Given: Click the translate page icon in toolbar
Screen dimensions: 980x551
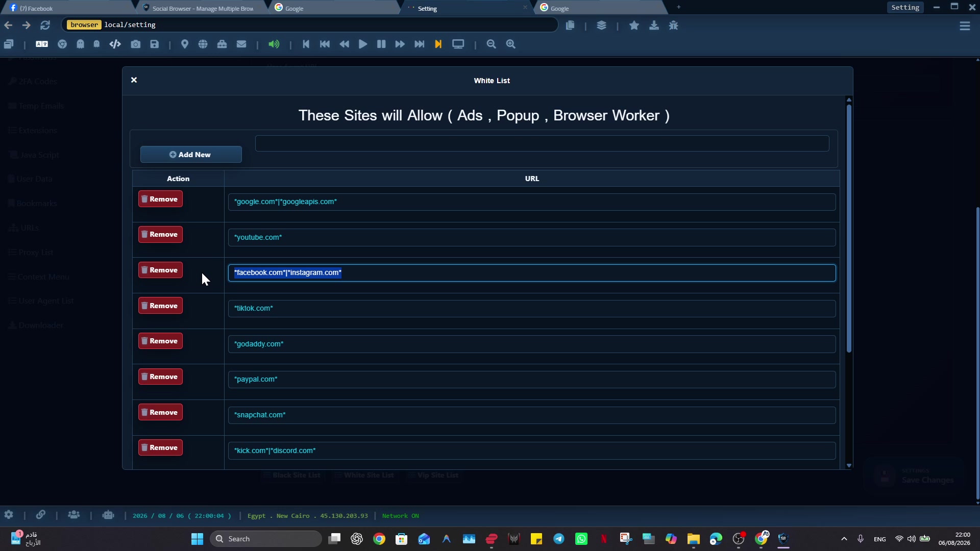Looking at the screenshot, I should (x=42, y=44).
